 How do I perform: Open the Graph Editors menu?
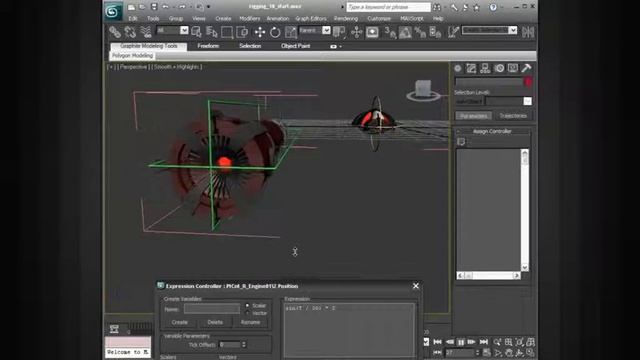pos(311,18)
